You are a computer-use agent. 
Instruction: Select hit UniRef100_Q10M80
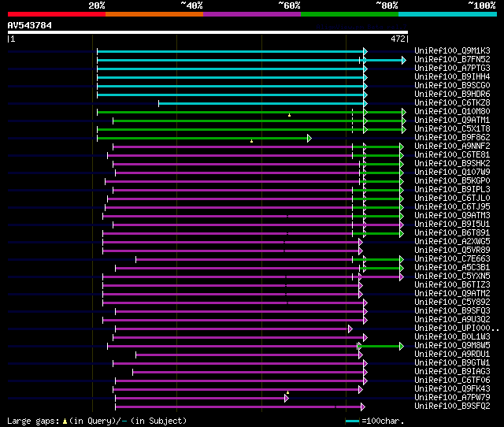[452, 112]
